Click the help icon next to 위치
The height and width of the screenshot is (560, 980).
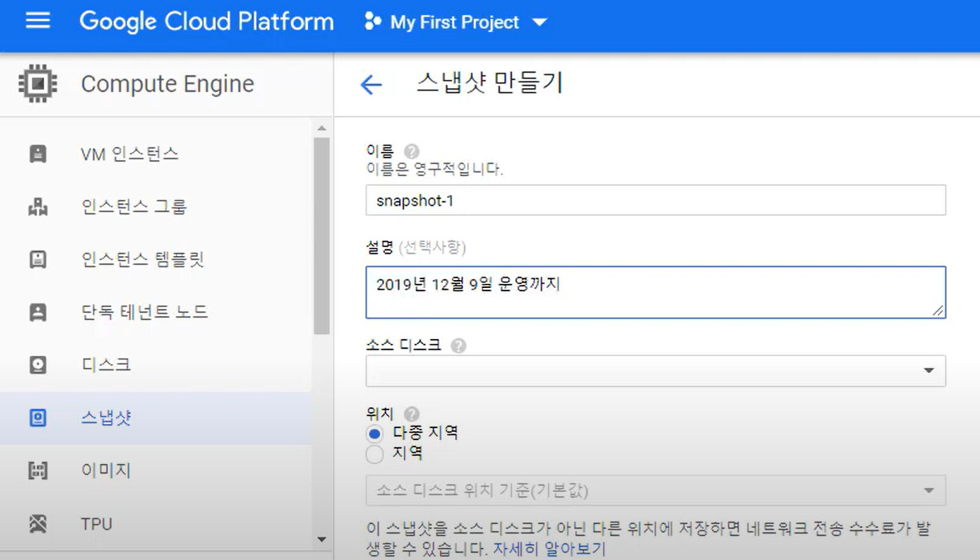(x=411, y=414)
